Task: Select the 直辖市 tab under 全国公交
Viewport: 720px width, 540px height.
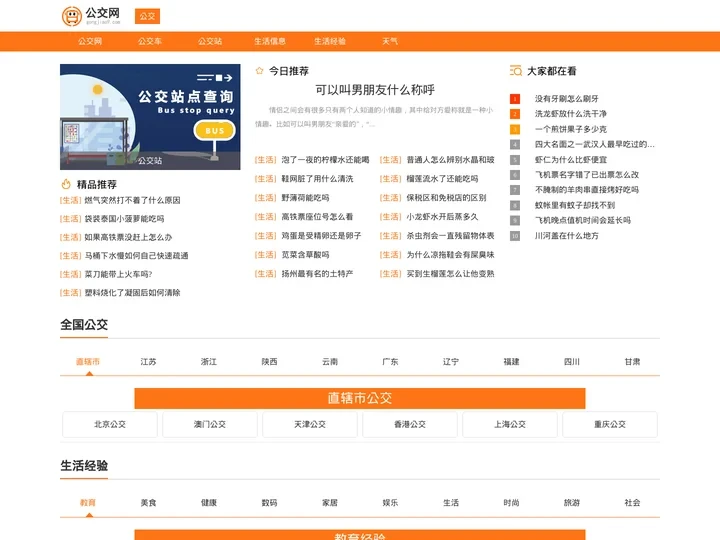Action: coord(88,362)
